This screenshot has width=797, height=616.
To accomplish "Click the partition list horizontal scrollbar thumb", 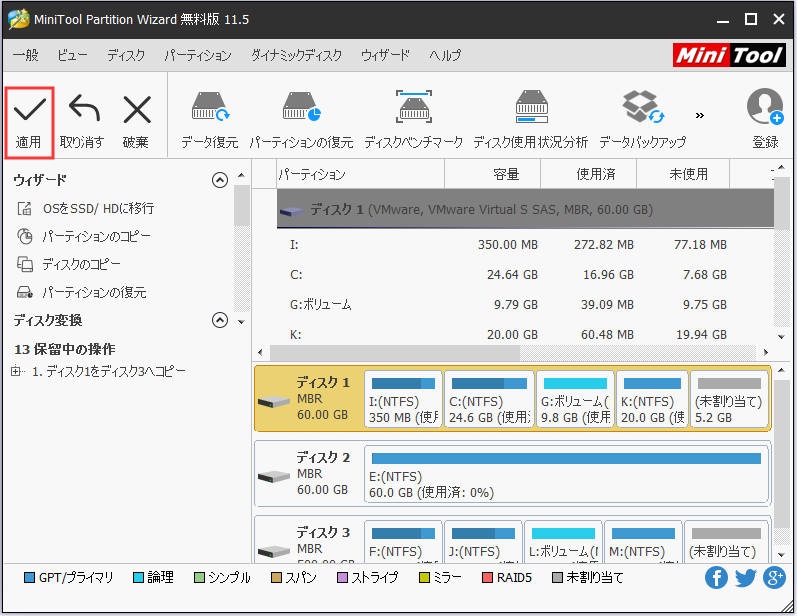I will 395,352.
